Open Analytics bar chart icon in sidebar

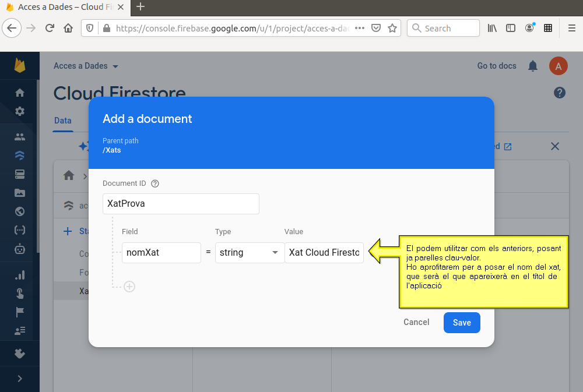coord(20,275)
